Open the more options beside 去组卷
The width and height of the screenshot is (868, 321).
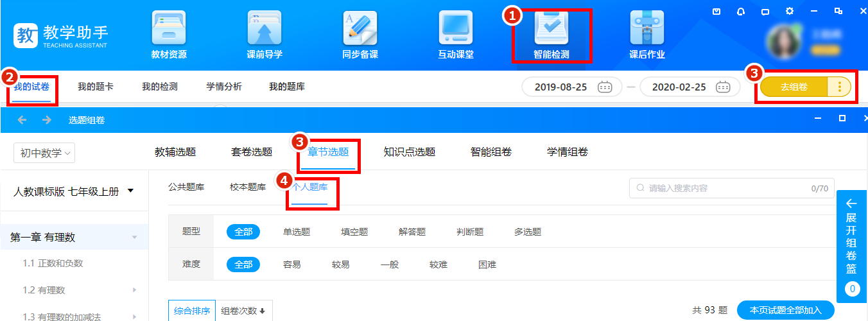(839, 87)
